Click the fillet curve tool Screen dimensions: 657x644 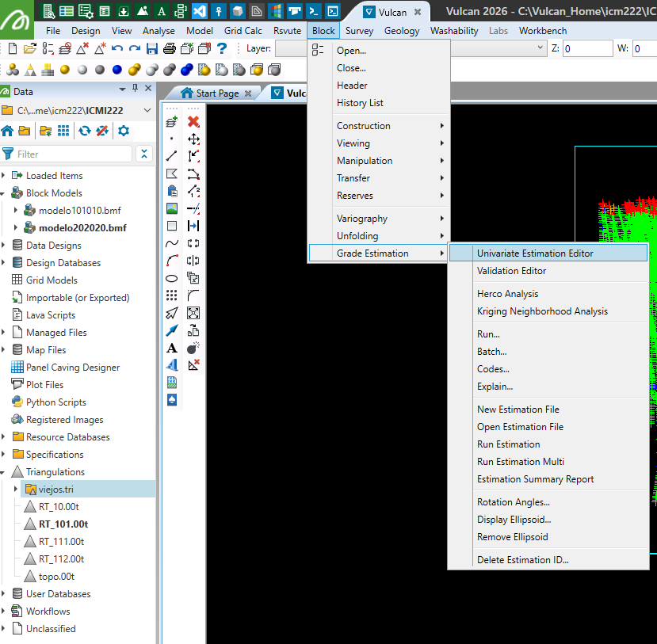[x=193, y=295]
